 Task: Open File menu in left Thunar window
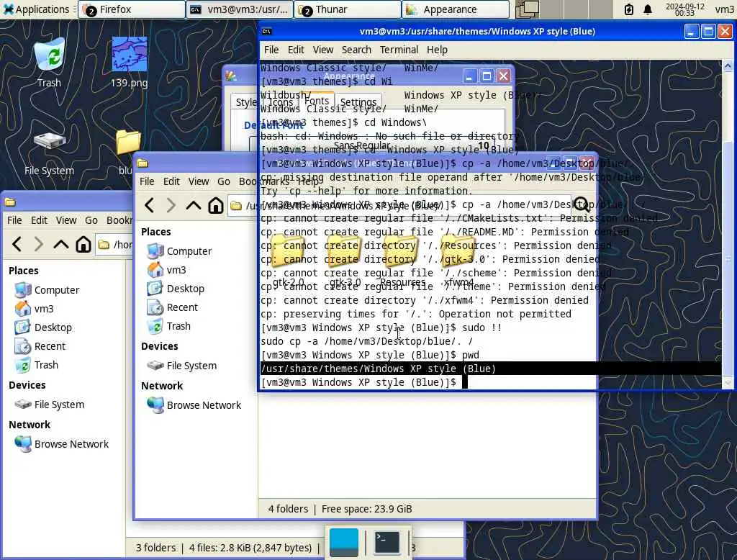pos(14,220)
